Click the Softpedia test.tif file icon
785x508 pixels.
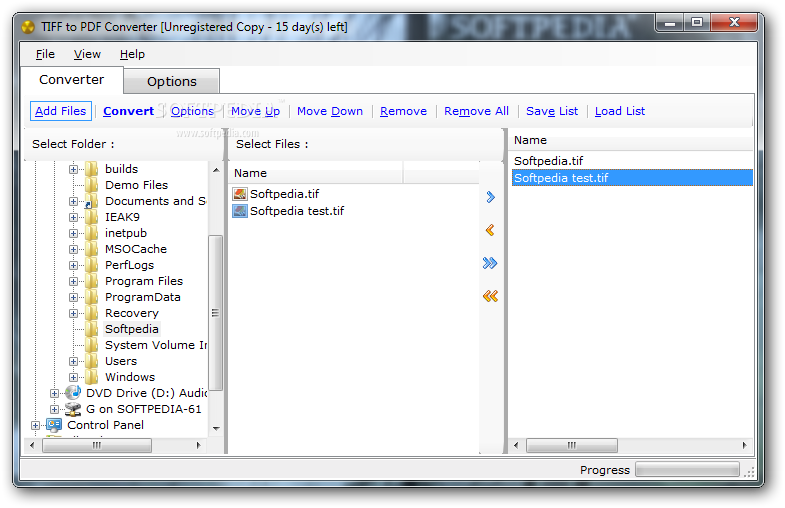[240, 211]
